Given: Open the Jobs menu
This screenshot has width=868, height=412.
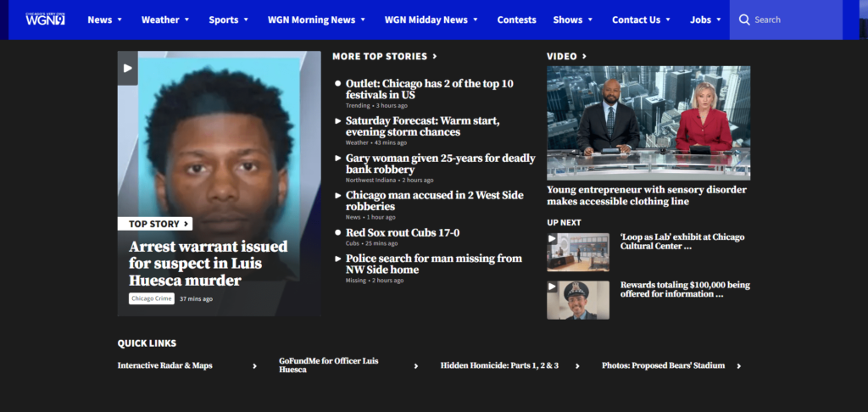Looking at the screenshot, I should click(x=700, y=20).
